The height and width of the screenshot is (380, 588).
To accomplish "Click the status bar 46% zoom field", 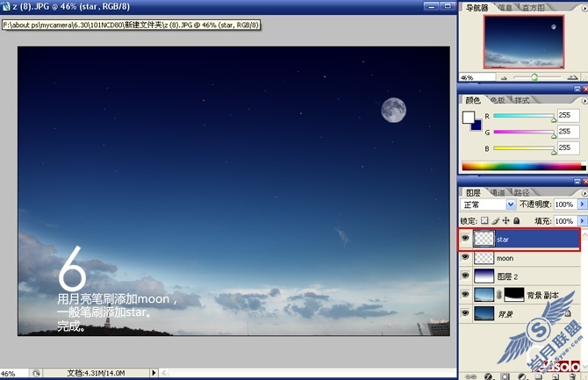I will pos(14,373).
